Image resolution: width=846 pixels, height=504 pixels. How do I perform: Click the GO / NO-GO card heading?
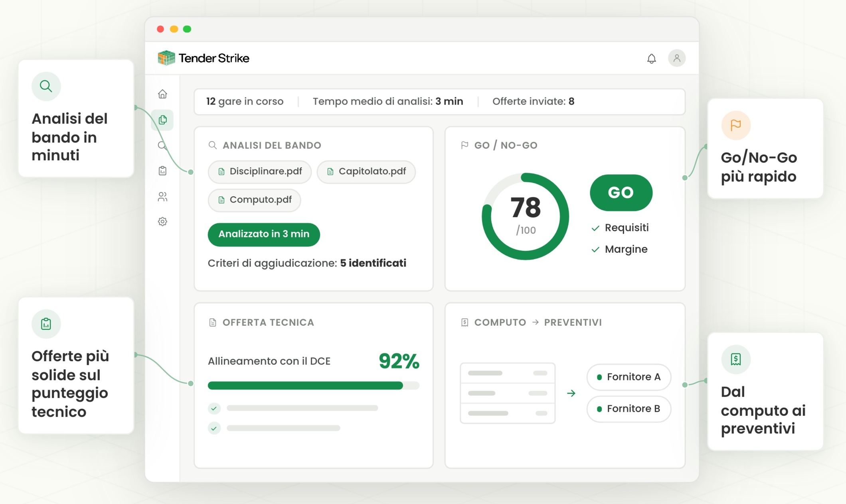[x=506, y=145]
